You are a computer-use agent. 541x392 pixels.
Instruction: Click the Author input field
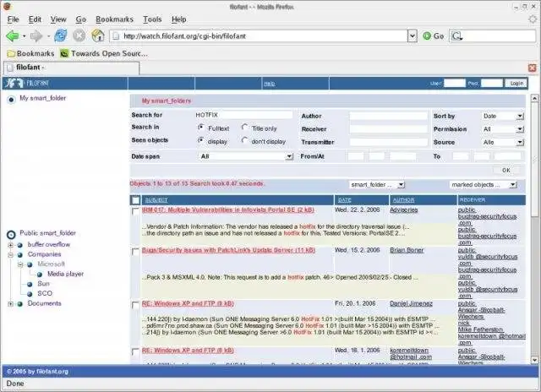coord(388,117)
